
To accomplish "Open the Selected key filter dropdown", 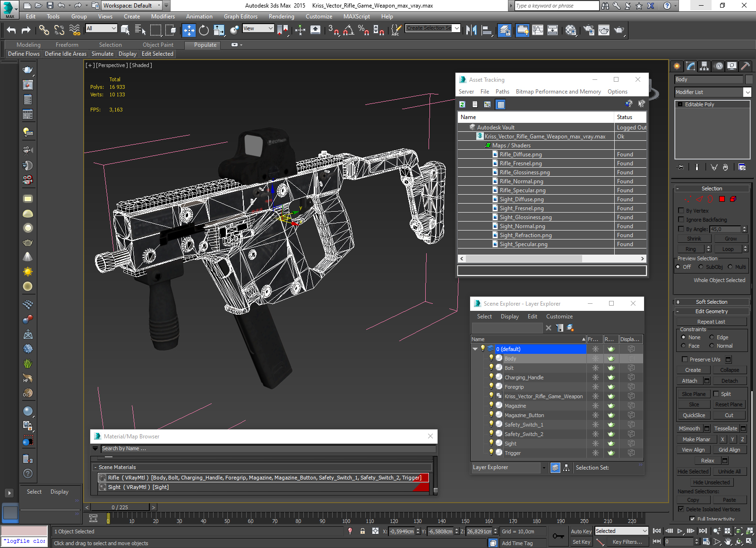I will (x=621, y=531).
